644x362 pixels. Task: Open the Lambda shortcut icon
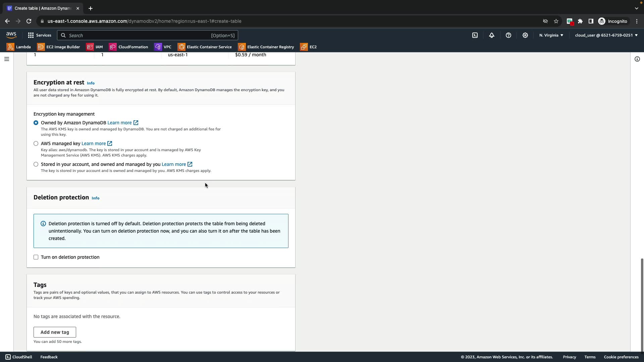click(10, 47)
